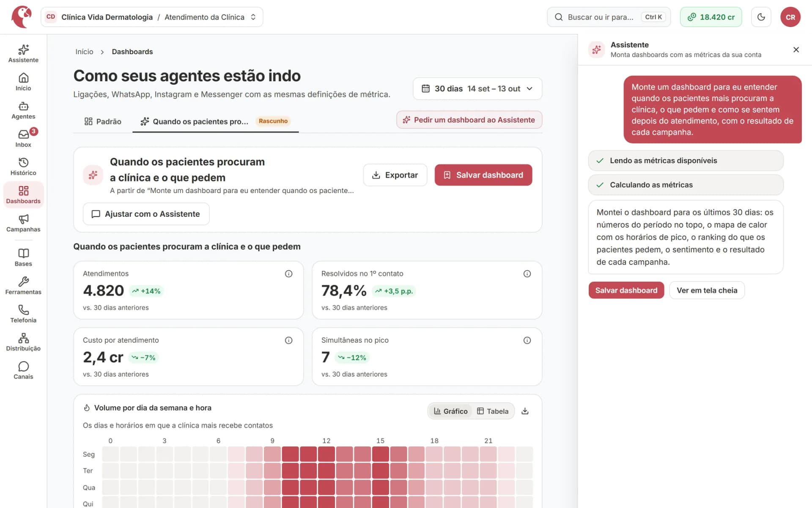Screen dimensions: 812x508
Task: Click the Ter 0h heatmap cell
Action: (x=110, y=471)
